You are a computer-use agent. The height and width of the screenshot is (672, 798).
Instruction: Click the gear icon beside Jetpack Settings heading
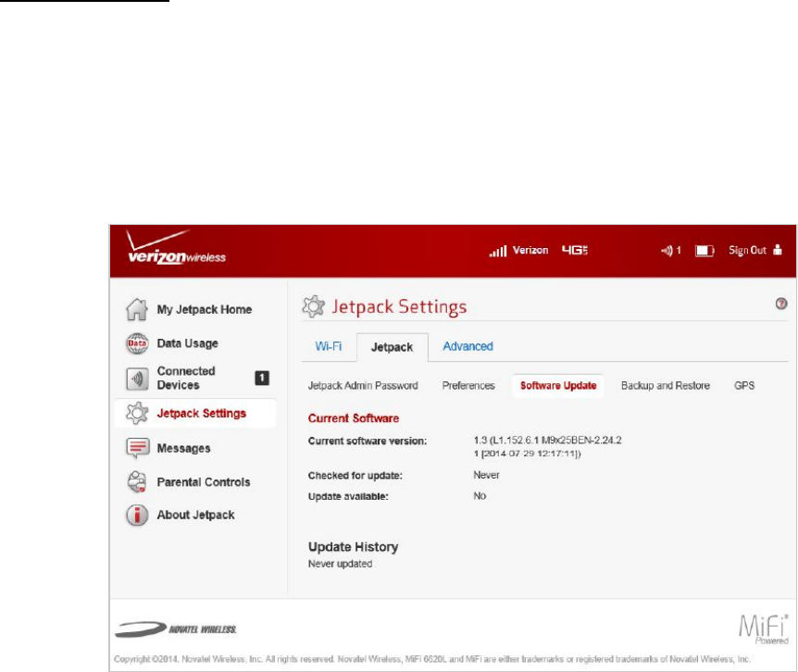pyautogui.click(x=313, y=306)
